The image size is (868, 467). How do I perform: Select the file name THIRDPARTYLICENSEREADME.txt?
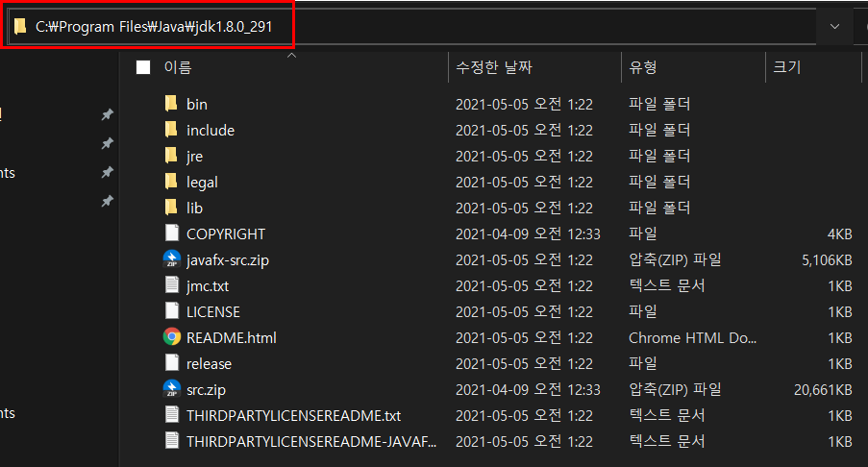(293, 416)
